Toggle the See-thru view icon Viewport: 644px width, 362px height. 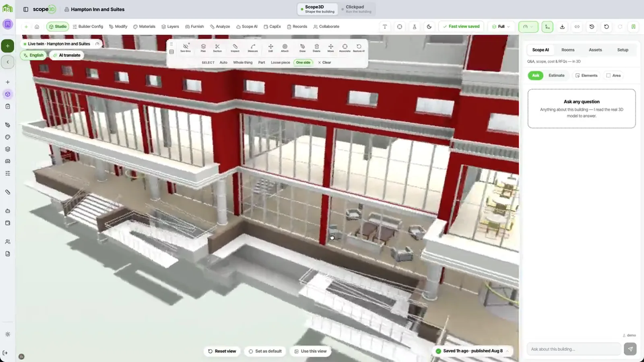coord(186,48)
